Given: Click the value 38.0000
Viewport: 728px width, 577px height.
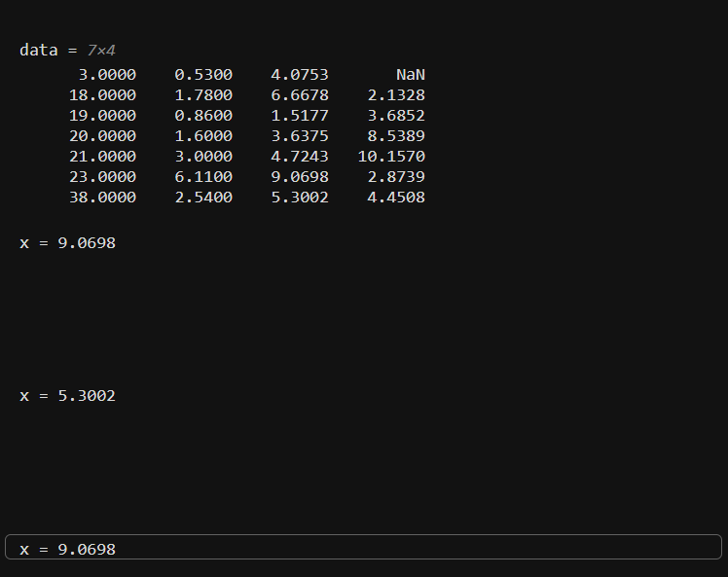Looking at the screenshot, I should 102,197.
